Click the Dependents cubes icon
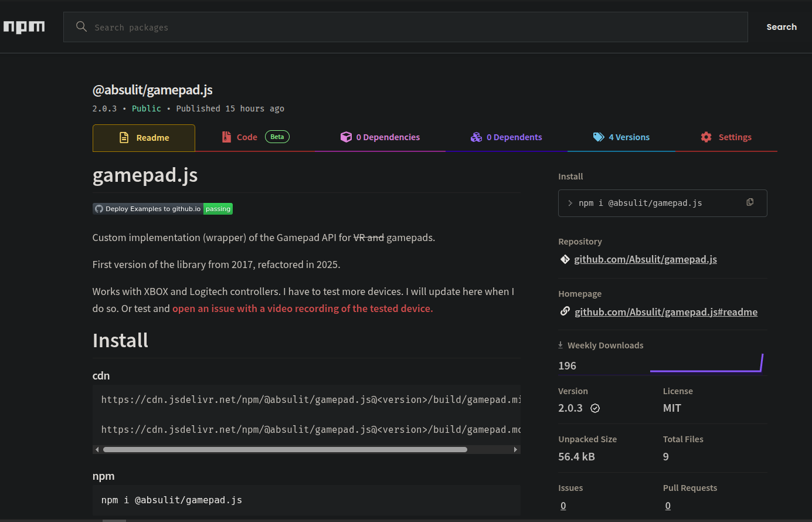 coord(476,137)
